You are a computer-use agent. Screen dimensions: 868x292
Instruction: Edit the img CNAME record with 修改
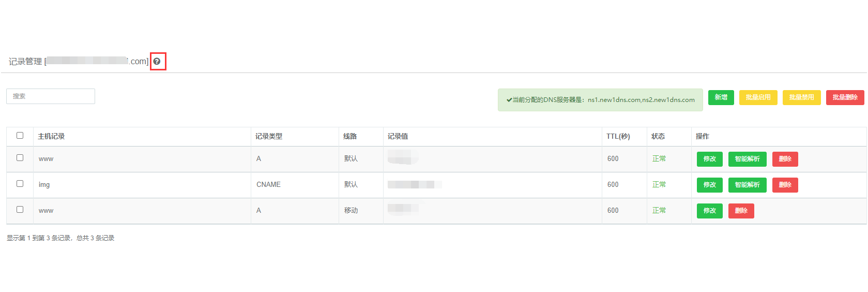pyautogui.click(x=709, y=185)
